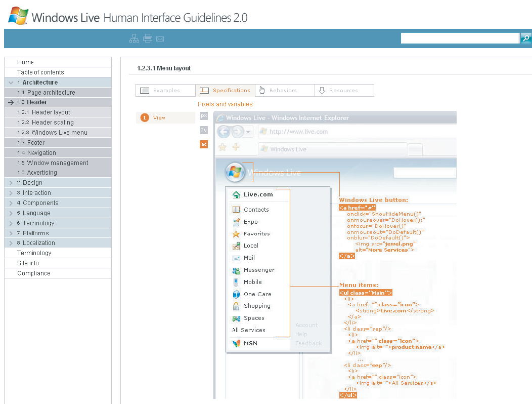Open 1.1 Page architecture
Image resolution: width=532 pixels, height=404 pixels.
click(58, 93)
